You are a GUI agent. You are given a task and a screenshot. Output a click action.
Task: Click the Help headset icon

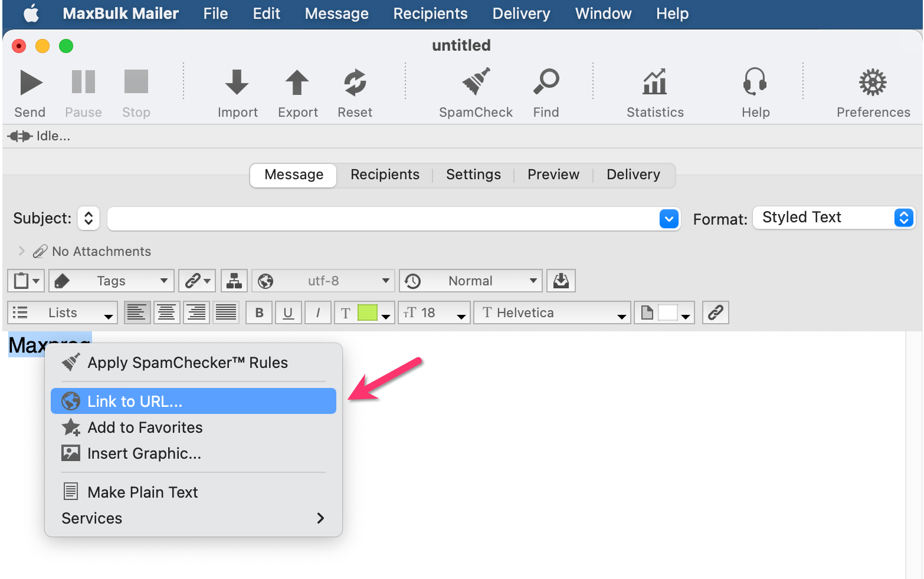755,81
